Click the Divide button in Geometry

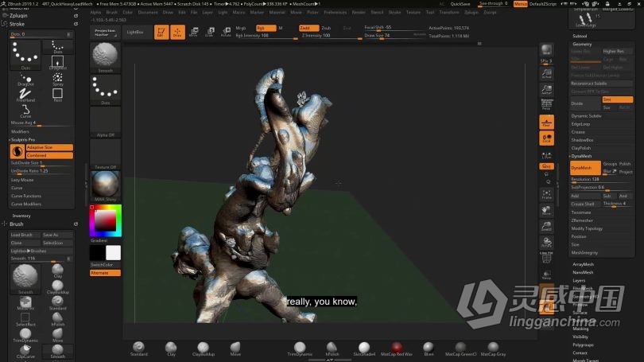[585, 103]
